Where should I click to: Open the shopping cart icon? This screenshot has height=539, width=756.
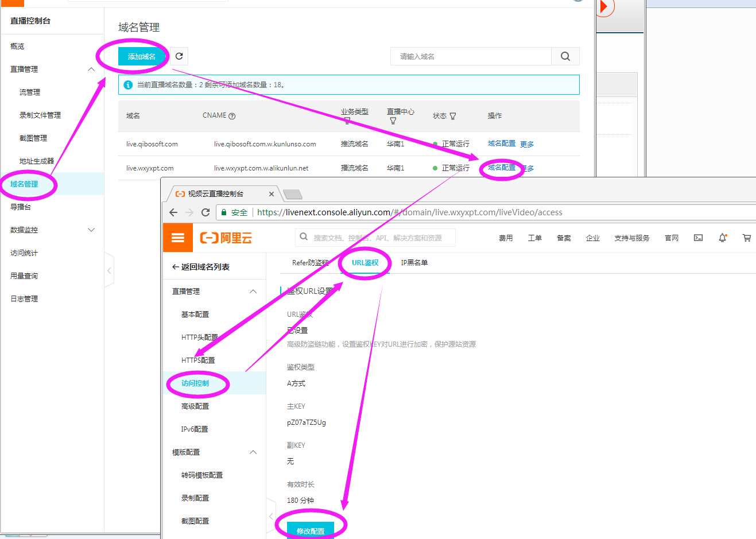[746, 238]
